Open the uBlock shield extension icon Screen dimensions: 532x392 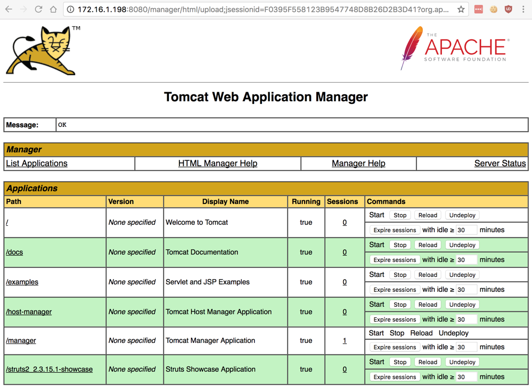(508, 10)
